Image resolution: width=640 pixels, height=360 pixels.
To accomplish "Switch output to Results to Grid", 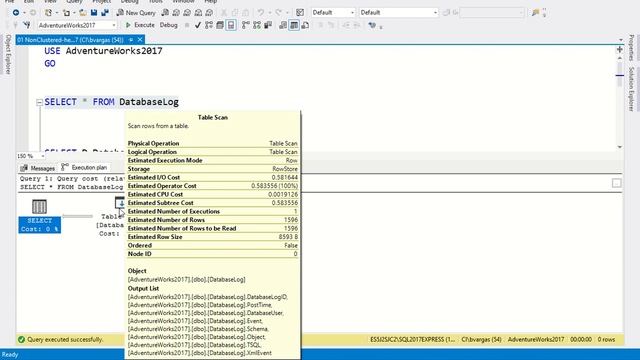I will click(x=294, y=25).
